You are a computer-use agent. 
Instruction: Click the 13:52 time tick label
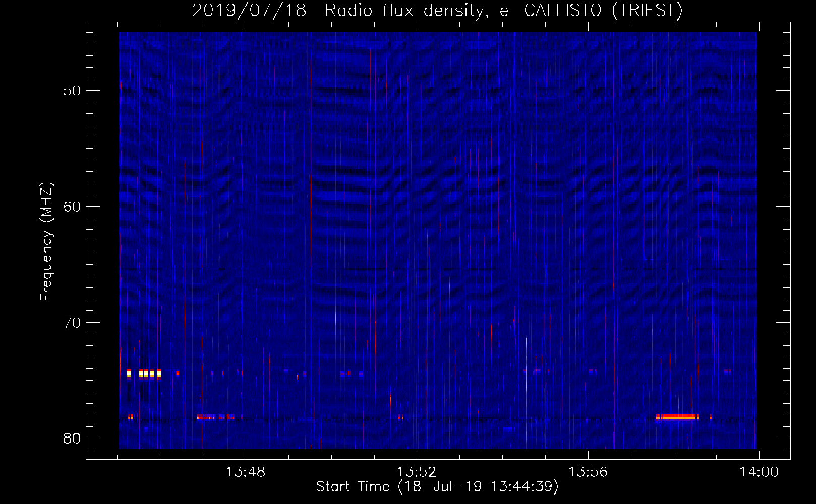[x=417, y=472]
